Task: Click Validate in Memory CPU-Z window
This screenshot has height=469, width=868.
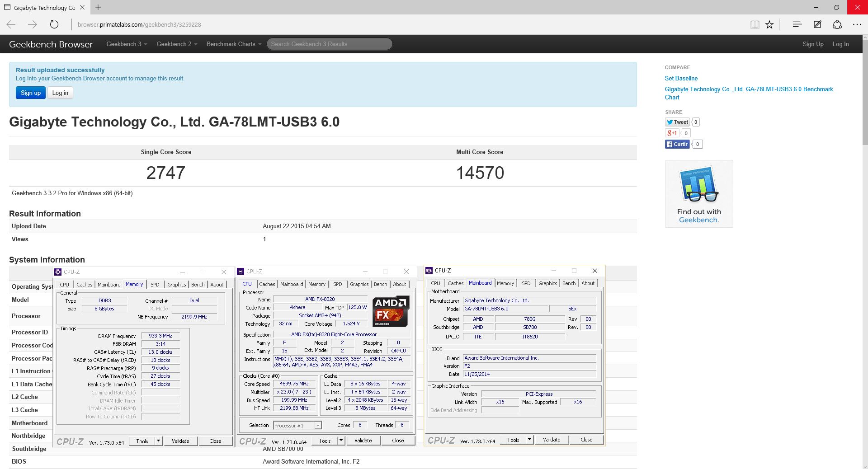Action: point(180,441)
